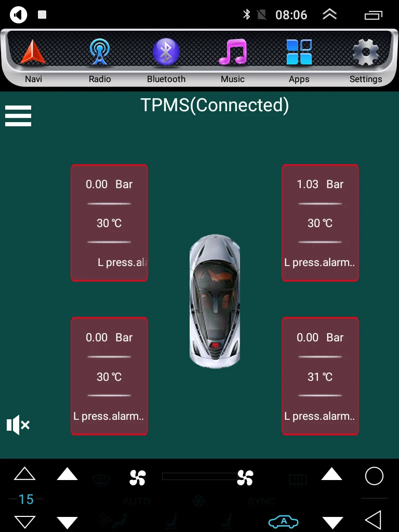The image size is (399, 532).
Task: Increase fan speed with fan icon after the bar
Action: (245, 477)
